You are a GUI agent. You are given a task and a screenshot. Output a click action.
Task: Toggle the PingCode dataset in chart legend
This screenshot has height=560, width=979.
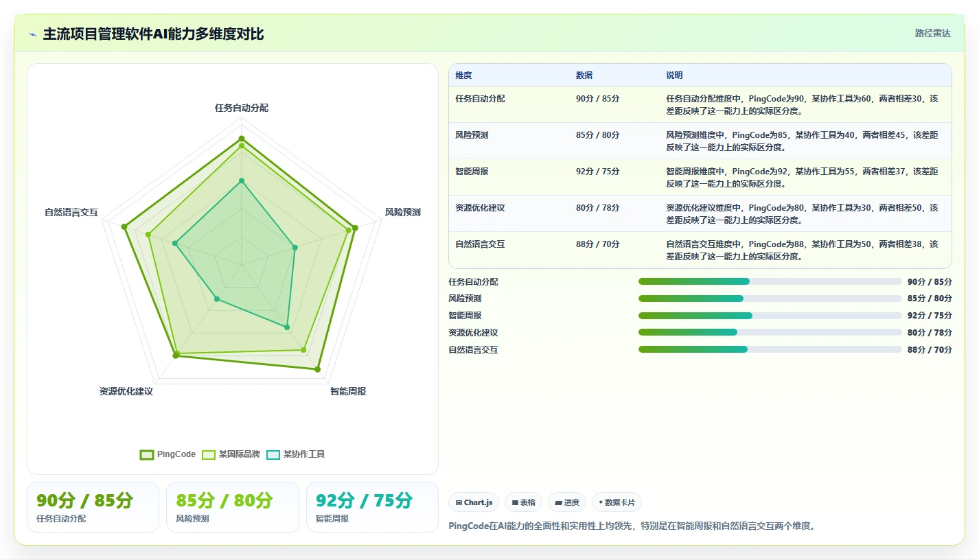(x=168, y=454)
